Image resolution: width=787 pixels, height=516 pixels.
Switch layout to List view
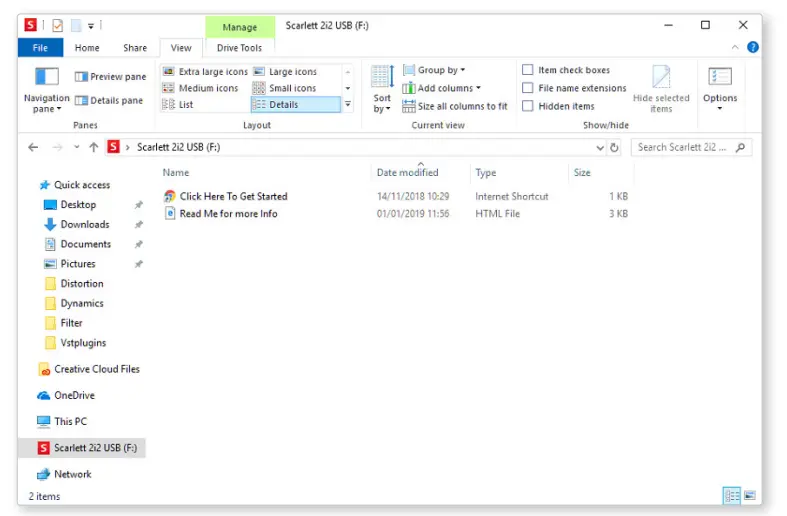(x=178, y=104)
